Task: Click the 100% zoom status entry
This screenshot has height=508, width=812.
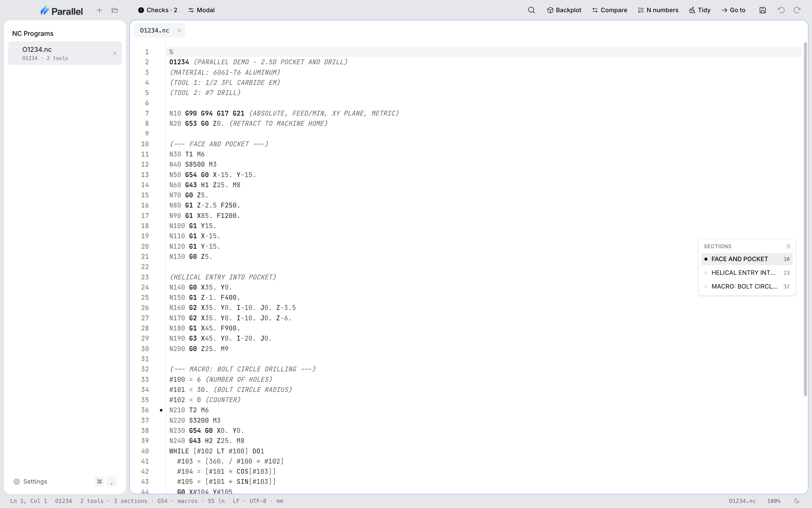Action: click(774, 501)
